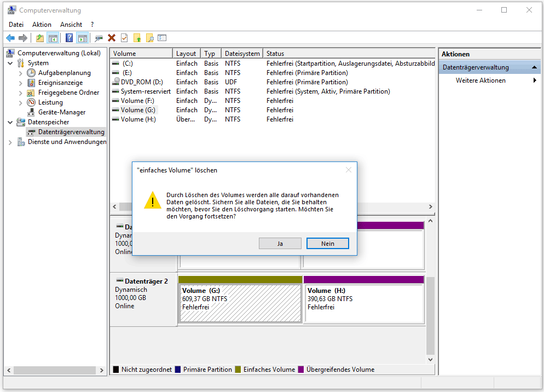
Task: Click the properties checkmark page icon
Action: point(124,38)
